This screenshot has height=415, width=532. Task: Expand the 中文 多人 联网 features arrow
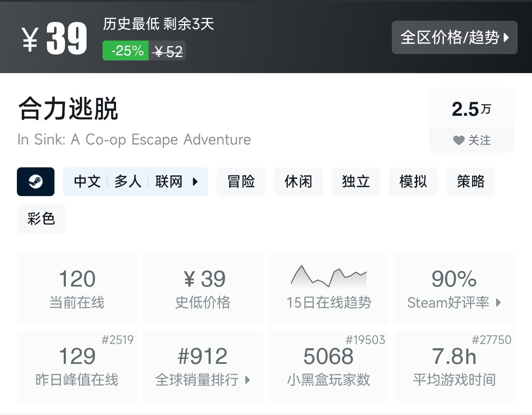pyautogui.click(x=195, y=182)
